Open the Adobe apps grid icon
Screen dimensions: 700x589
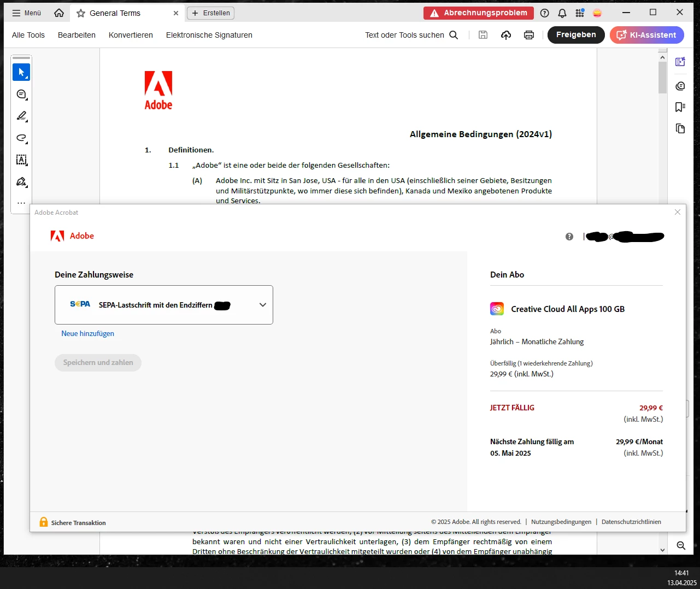tap(580, 13)
